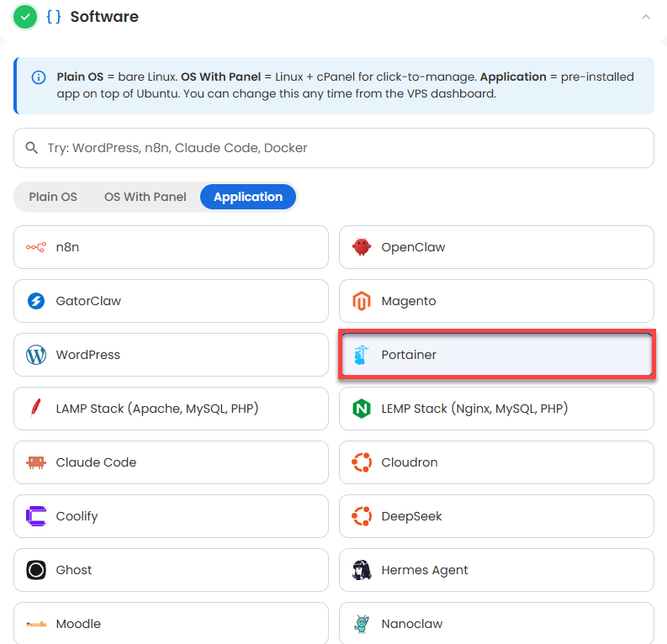Screen dimensions: 667x644
Task: Select the GatorClaw application option
Action: [171, 301]
